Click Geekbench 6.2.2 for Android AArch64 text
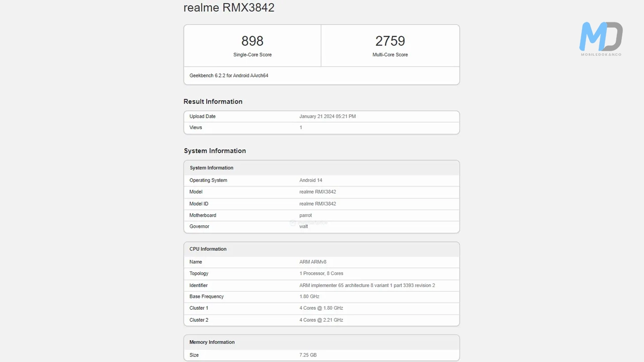The image size is (644, 362). 229,75
